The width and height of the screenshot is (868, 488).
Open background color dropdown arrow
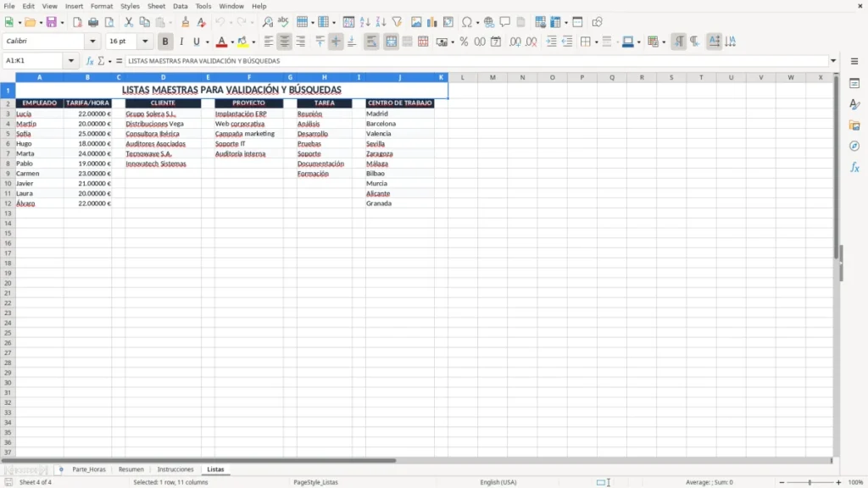click(253, 42)
